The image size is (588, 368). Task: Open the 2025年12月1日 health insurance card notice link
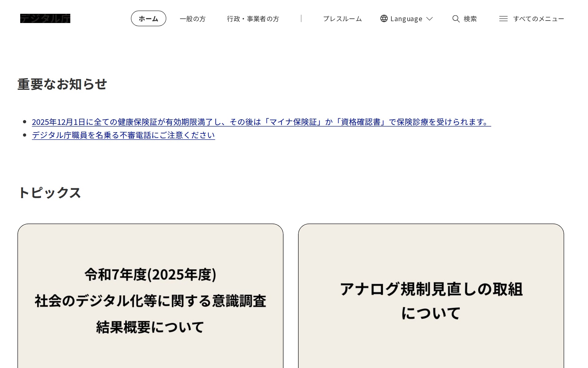pos(261,122)
